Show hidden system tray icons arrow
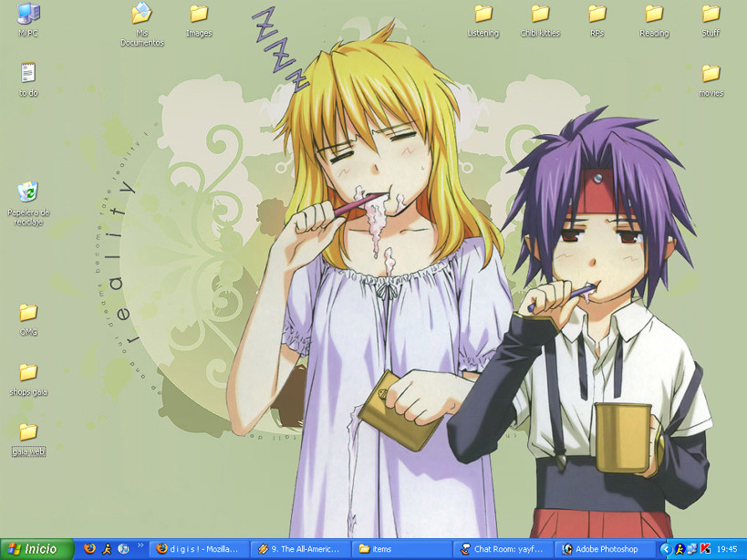The image size is (747, 560). [x=666, y=550]
